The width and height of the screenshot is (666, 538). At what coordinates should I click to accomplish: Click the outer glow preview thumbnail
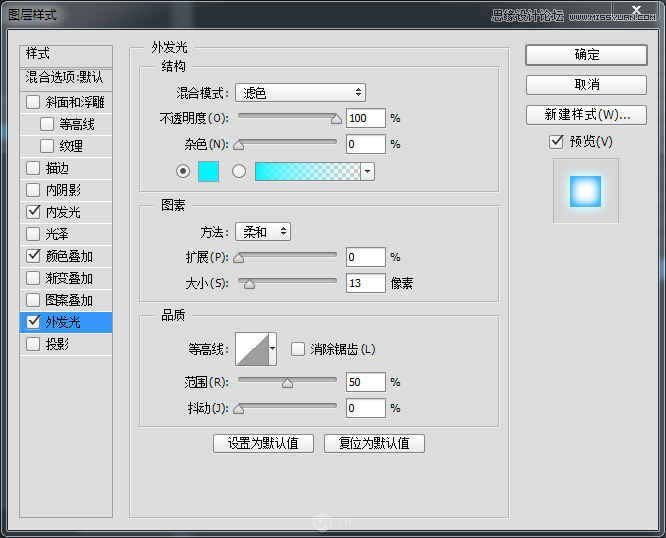click(x=585, y=191)
